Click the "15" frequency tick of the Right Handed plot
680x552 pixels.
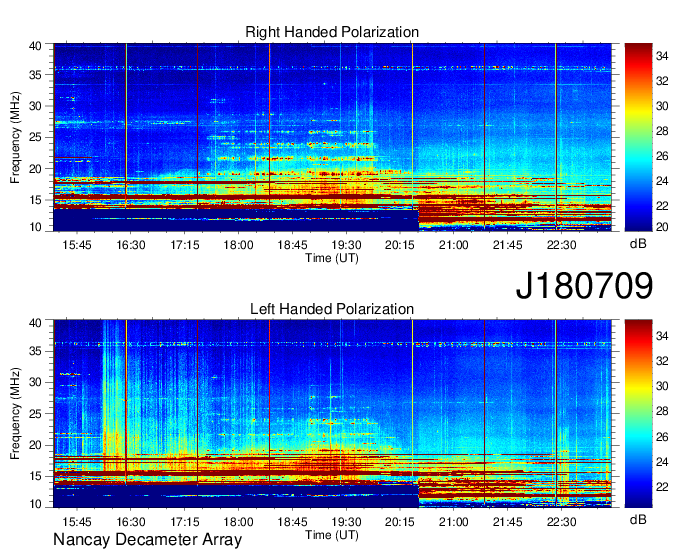(36, 200)
